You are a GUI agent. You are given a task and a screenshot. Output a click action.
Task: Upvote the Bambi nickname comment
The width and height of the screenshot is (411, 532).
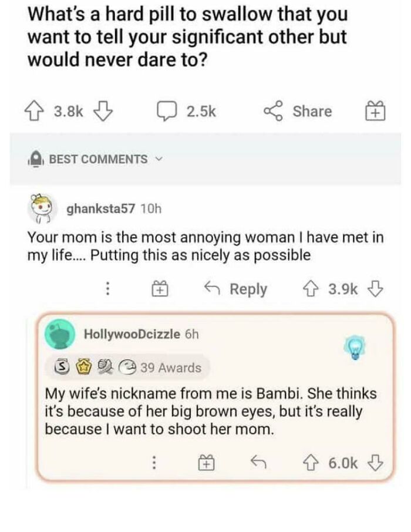(x=311, y=463)
